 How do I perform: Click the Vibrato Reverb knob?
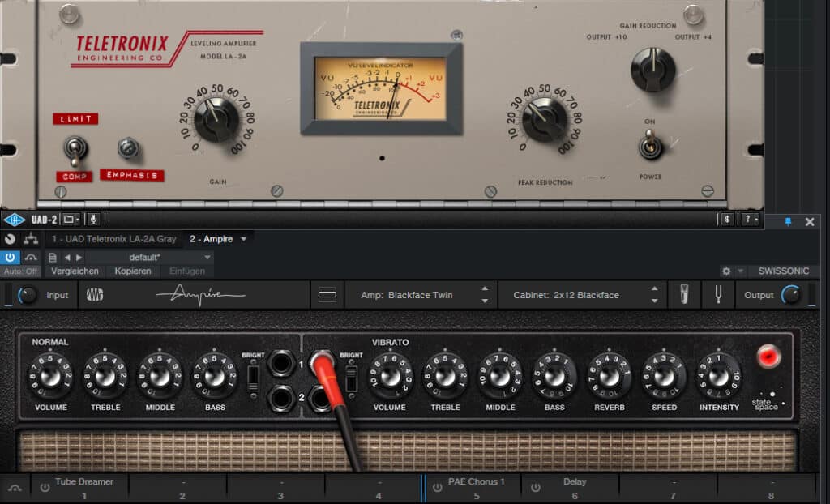609,377
